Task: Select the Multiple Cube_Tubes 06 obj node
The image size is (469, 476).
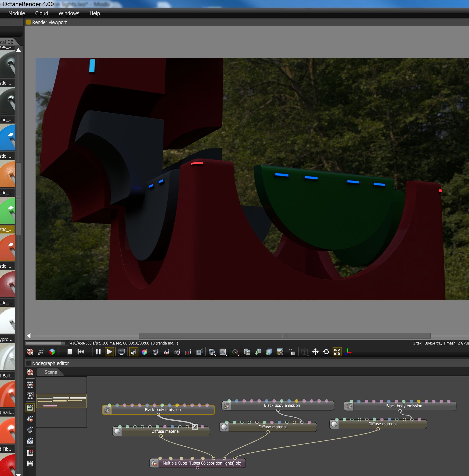Action: click(202, 463)
